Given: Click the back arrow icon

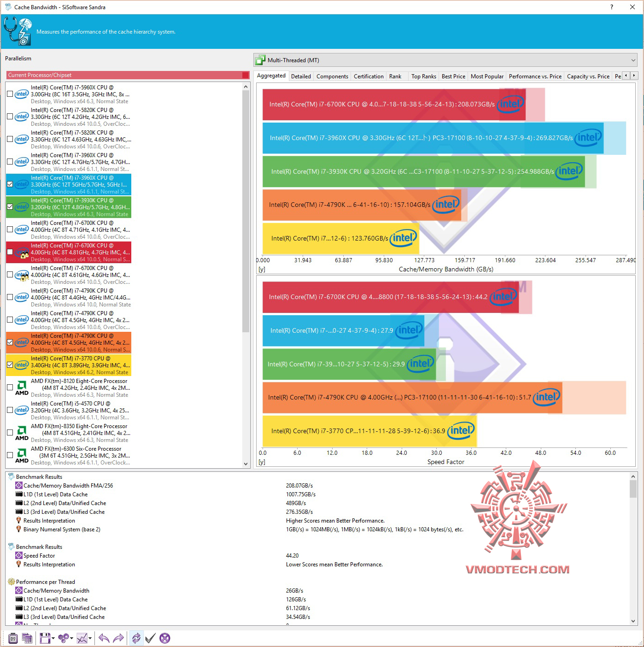Looking at the screenshot, I should 104,638.
